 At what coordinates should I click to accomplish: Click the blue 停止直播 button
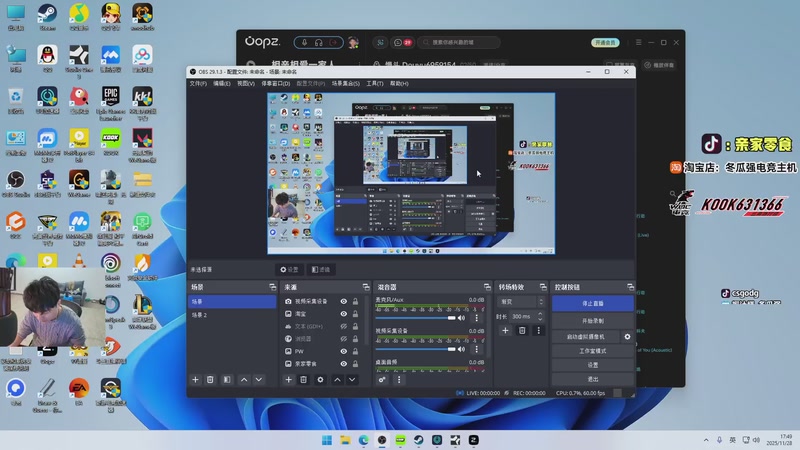pyautogui.click(x=592, y=304)
